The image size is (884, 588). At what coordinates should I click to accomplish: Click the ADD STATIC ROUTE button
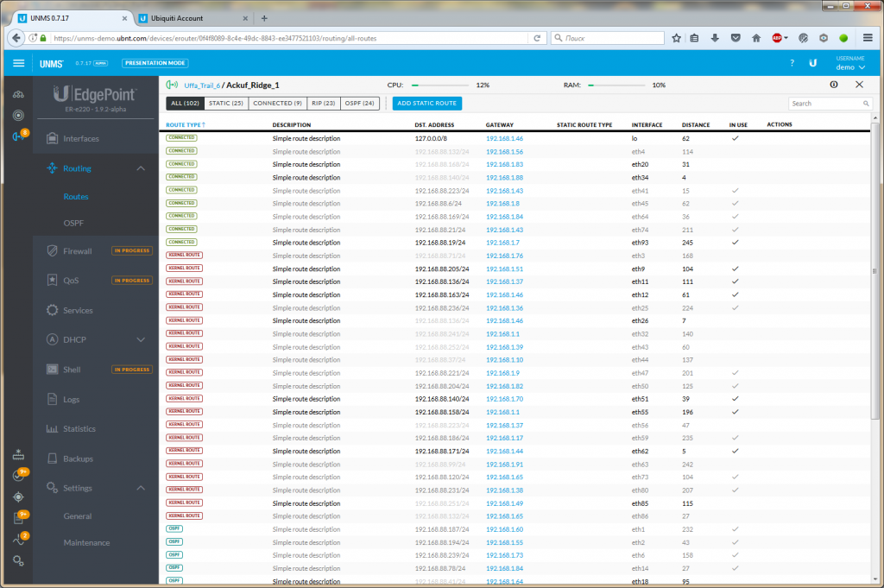point(427,103)
